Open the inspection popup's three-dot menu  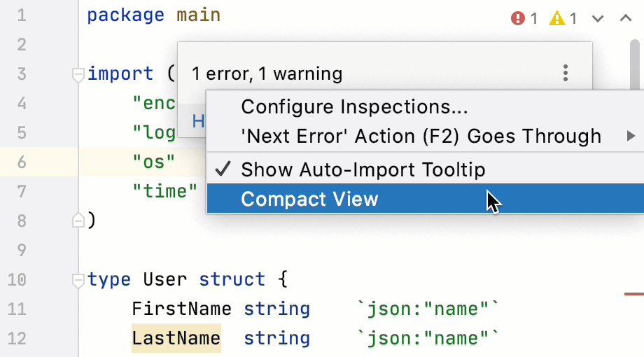566,73
